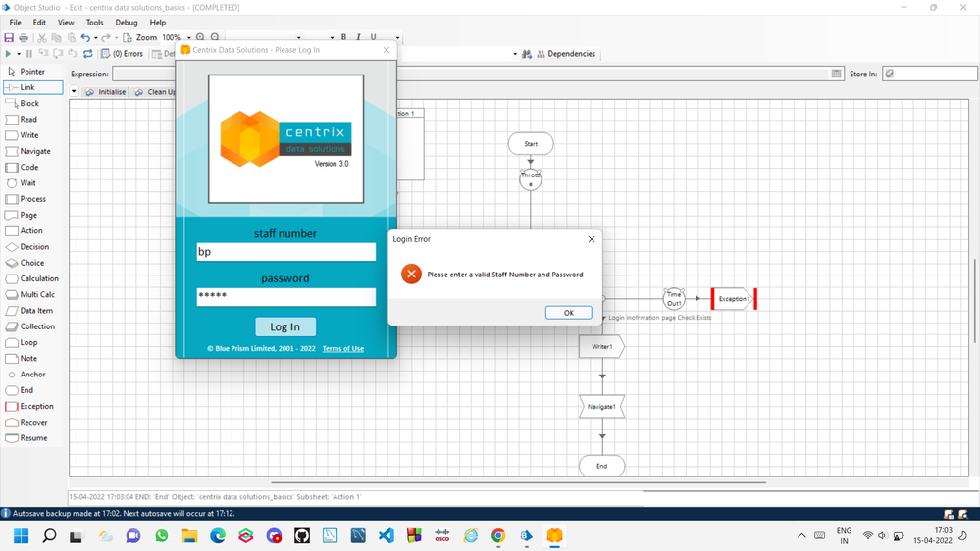Click the Save icon in the toolbar
This screenshot has height=551, width=980.
pos(9,37)
